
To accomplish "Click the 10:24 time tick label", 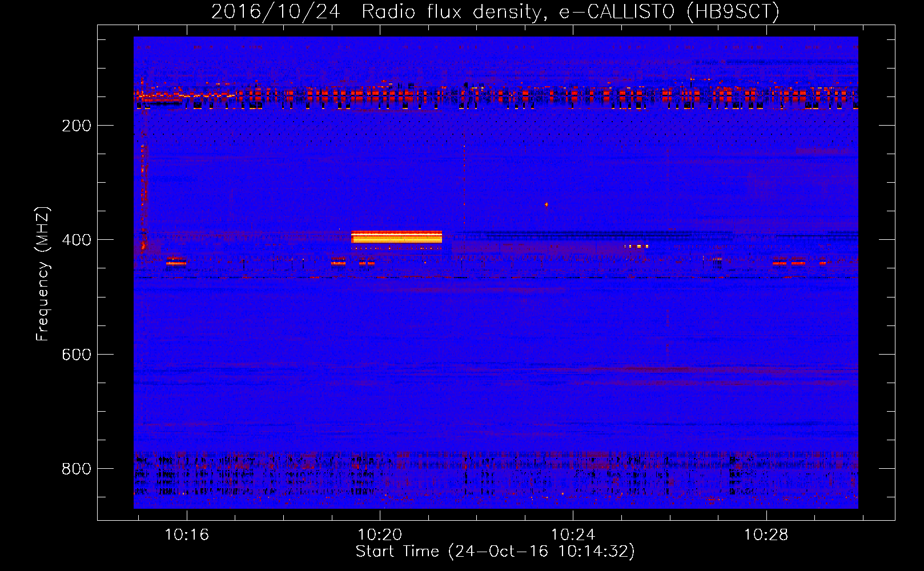I will pyautogui.click(x=573, y=534).
